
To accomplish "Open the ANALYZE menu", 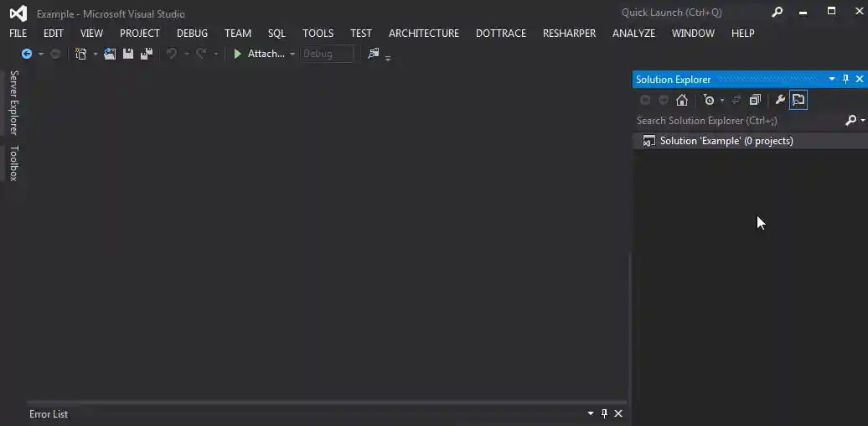I will [x=634, y=34].
